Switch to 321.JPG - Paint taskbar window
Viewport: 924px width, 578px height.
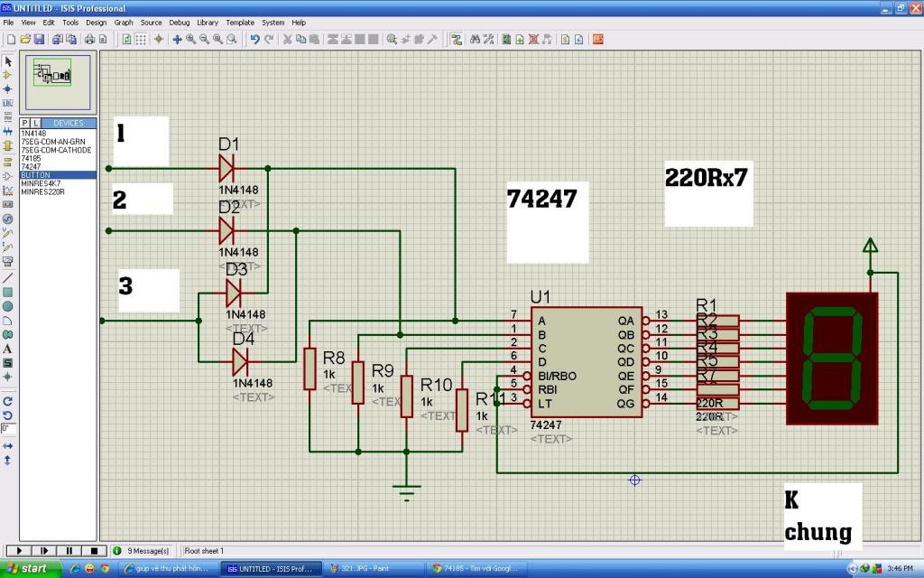click(373, 569)
